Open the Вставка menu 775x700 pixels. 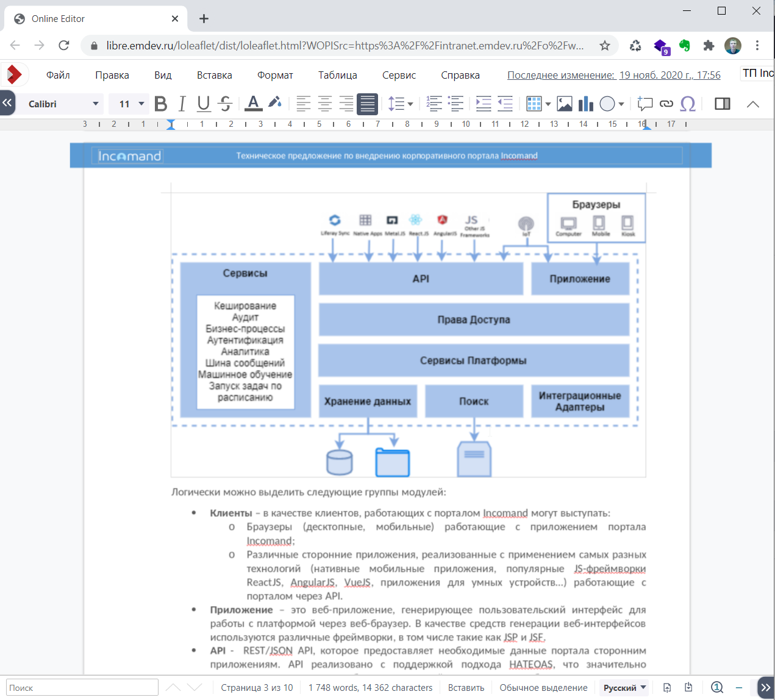(x=215, y=75)
